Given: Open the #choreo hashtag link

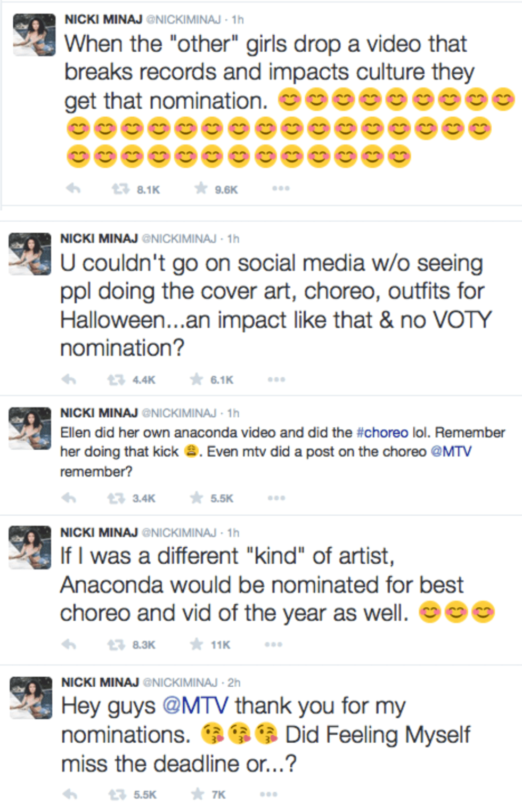Looking at the screenshot, I should click(382, 433).
